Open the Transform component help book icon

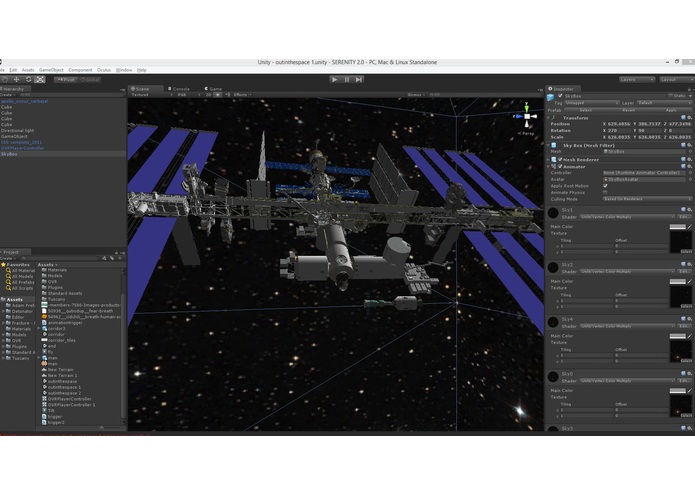(x=683, y=118)
